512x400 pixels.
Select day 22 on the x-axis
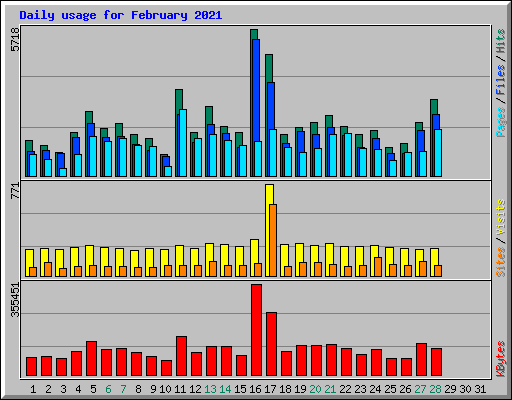pos(345,389)
